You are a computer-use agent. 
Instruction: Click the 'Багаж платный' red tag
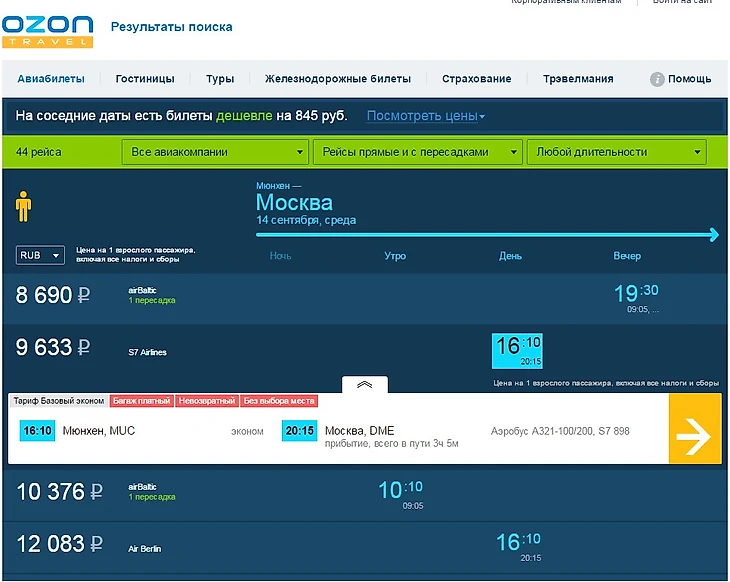(x=142, y=401)
